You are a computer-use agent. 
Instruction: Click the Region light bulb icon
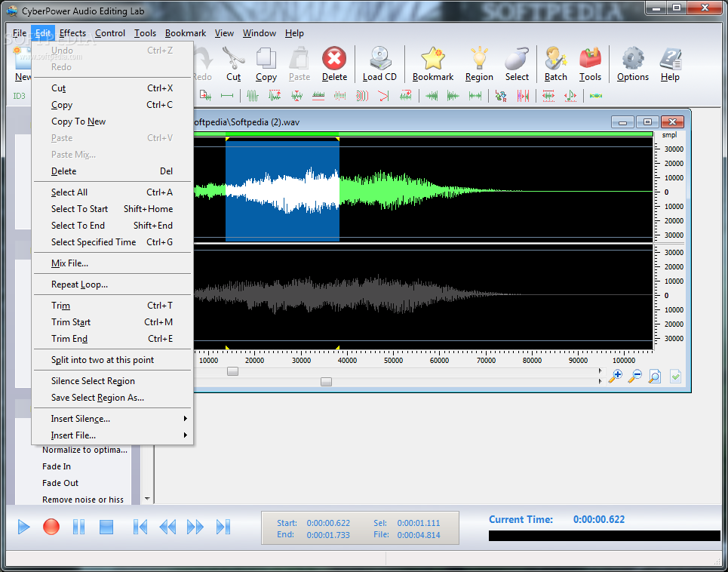click(x=479, y=59)
